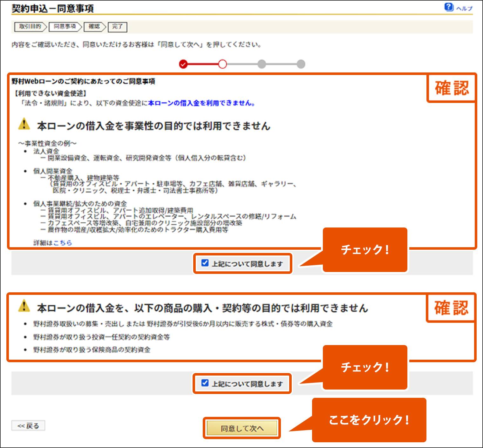Go back with the <<戻る button

click(28, 426)
